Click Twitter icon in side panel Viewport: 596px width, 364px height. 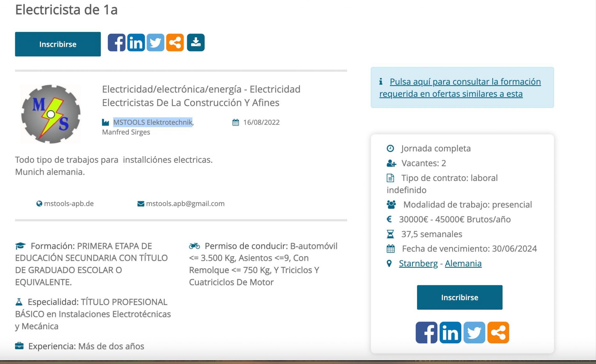474,332
